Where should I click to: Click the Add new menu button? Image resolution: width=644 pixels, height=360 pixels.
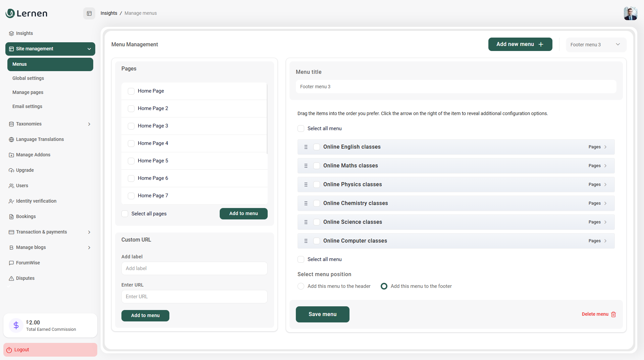tap(520, 44)
